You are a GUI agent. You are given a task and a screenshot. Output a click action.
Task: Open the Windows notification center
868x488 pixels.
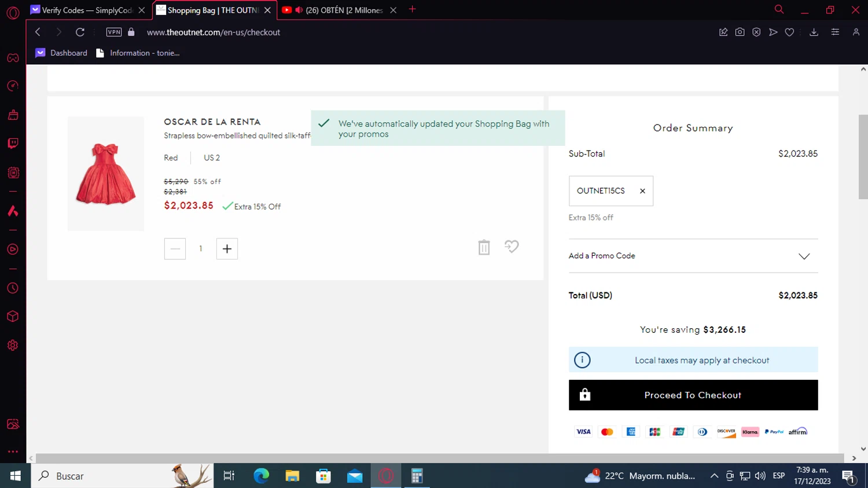(x=849, y=476)
